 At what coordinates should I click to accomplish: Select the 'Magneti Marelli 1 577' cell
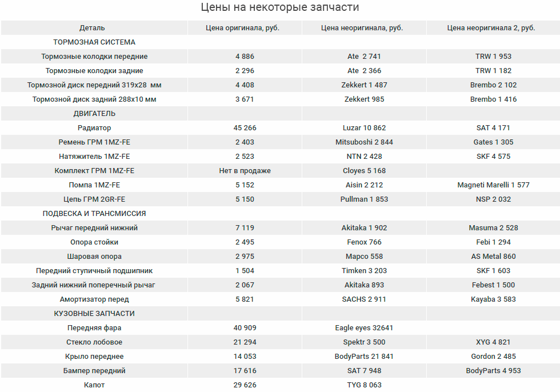point(493,185)
